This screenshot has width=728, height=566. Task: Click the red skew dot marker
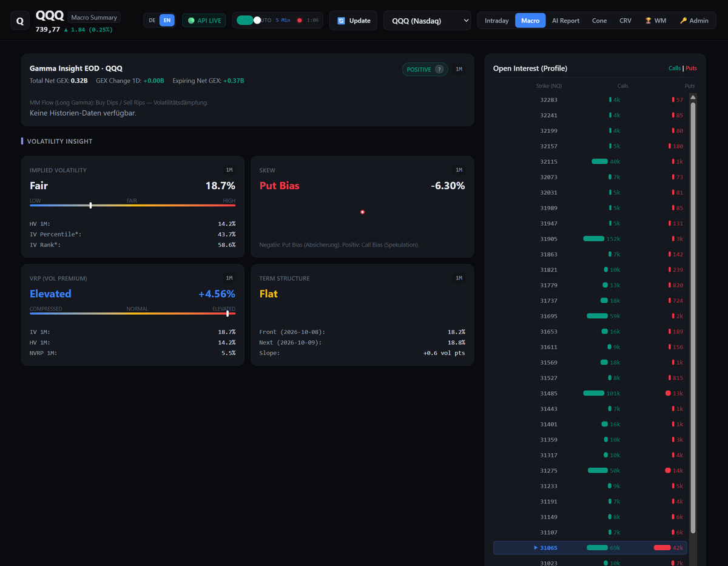[362, 212]
